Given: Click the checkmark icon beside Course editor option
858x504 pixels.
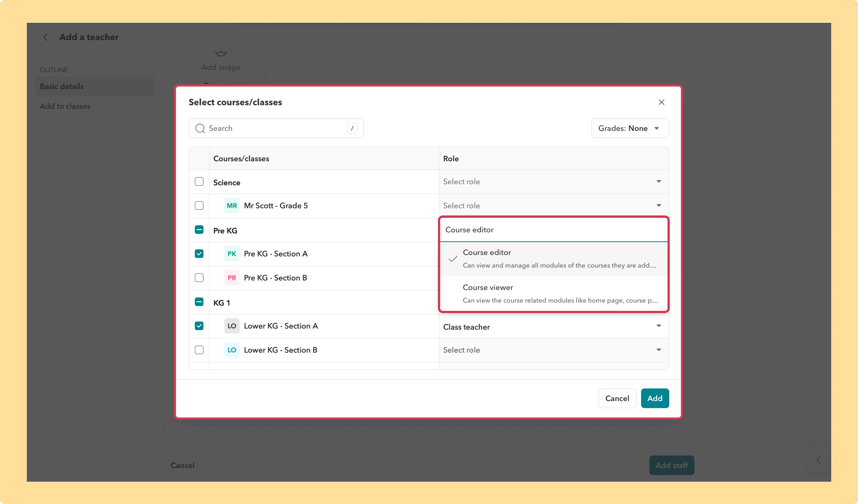Looking at the screenshot, I should (x=453, y=259).
